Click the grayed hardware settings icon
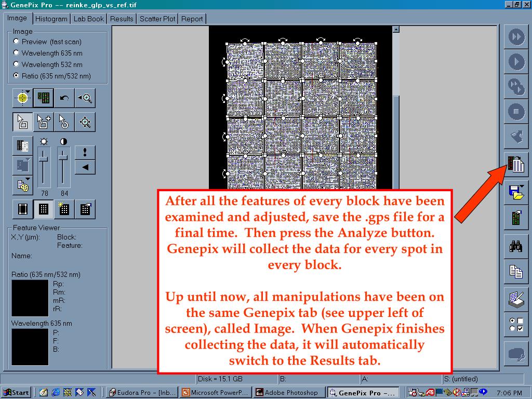The height and width of the screenshot is (399, 532). pyautogui.click(x=516, y=137)
